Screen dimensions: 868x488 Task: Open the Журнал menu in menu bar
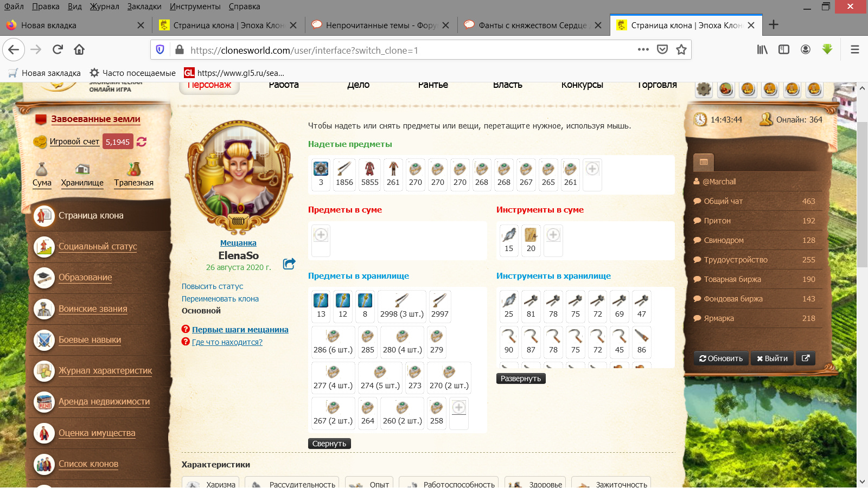pos(104,7)
